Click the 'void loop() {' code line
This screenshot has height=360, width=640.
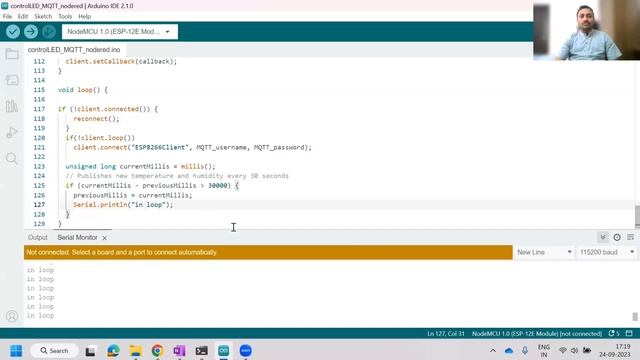point(82,90)
